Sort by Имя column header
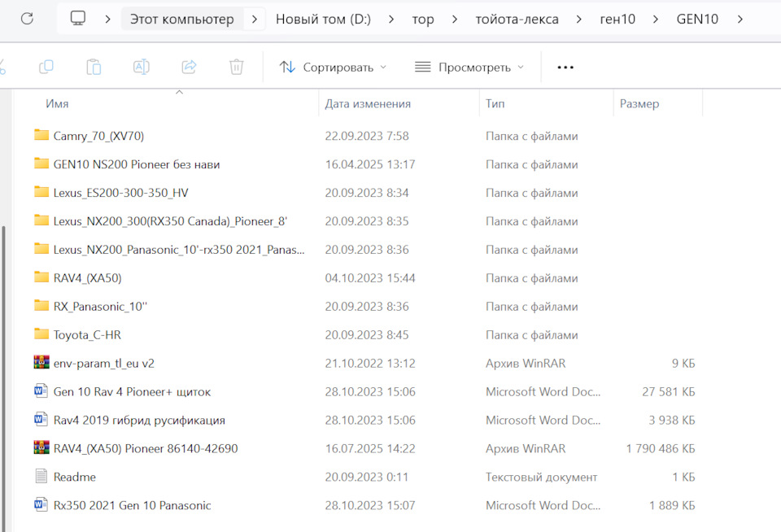 57,103
